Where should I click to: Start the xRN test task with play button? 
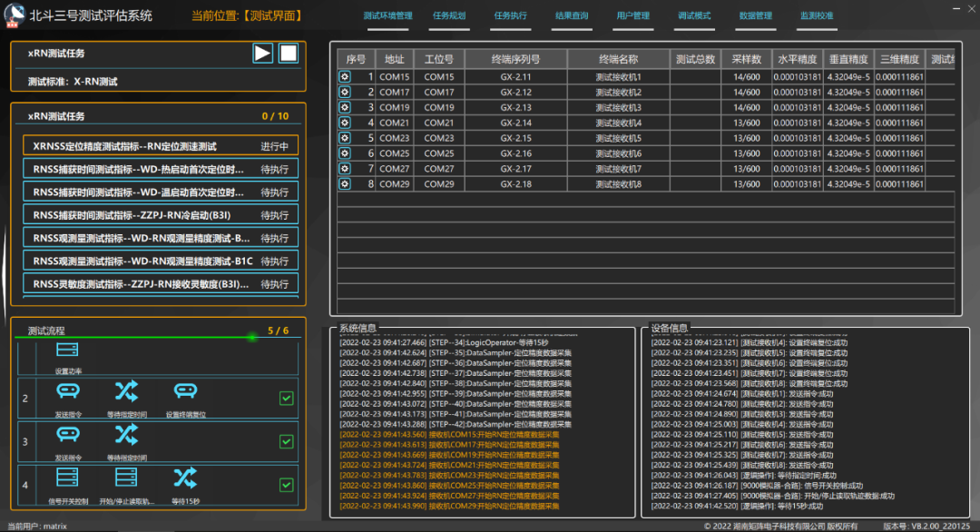point(262,54)
